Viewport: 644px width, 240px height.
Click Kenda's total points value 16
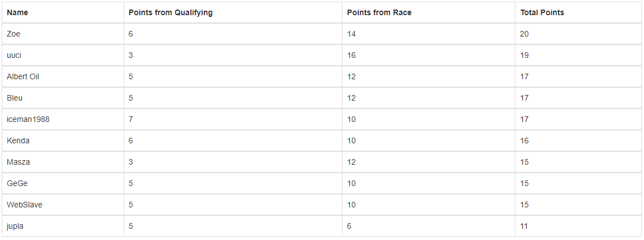pos(524,141)
